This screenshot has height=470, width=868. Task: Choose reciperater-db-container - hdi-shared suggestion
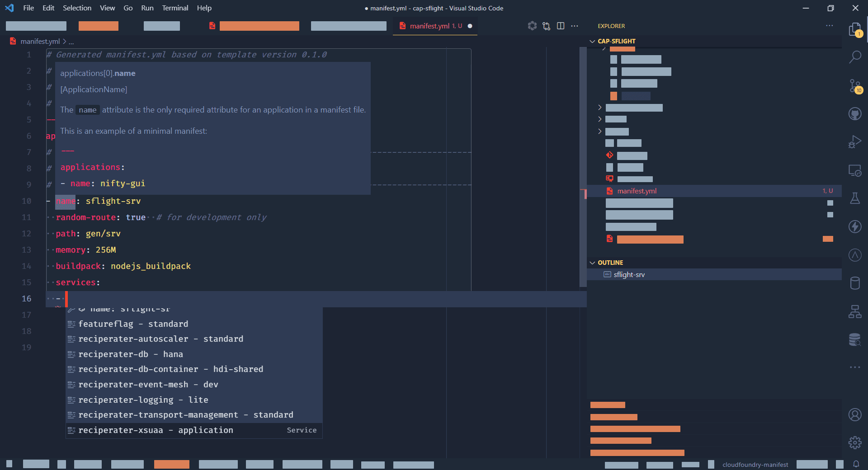194,369
